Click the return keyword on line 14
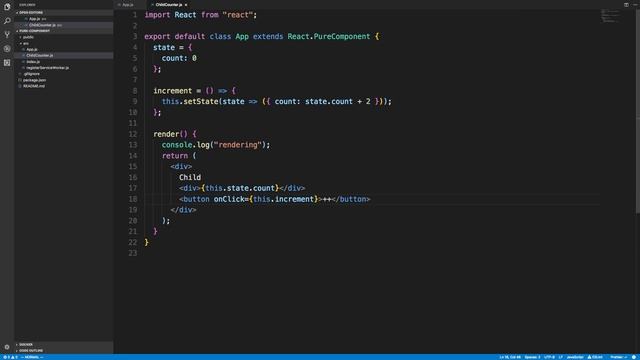The image size is (640, 360). pyautogui.click(x=175, y=156)
